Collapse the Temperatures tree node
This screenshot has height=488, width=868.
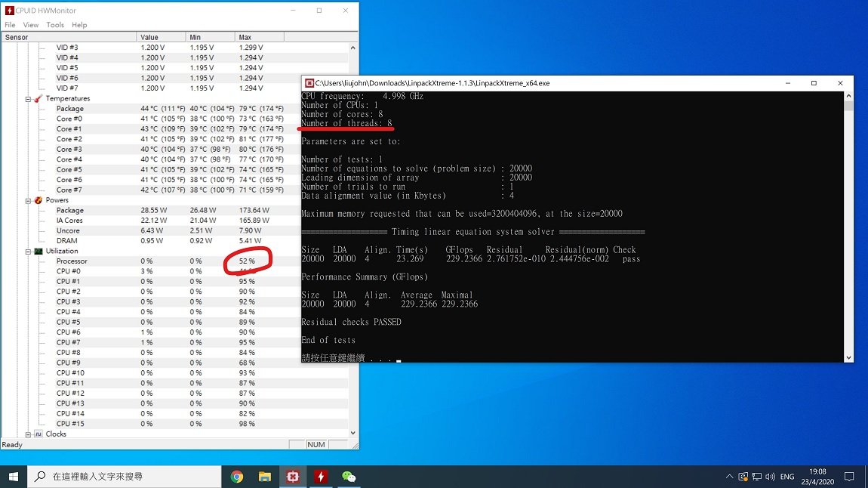pos(28,99)
